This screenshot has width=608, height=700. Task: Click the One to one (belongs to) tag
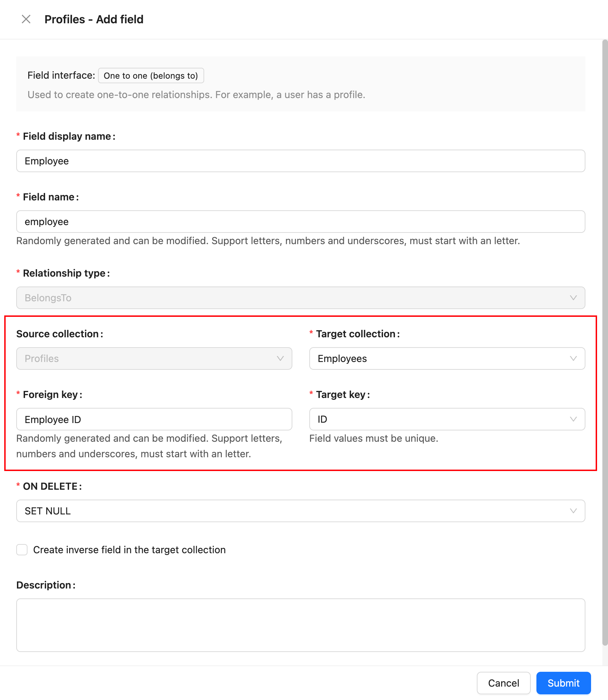pos(151,76)
